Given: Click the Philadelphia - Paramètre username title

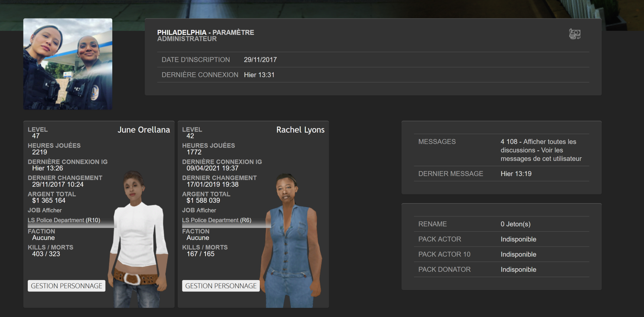Looking at the screenshot, I should pyautogui.click(x=206, y=32).
